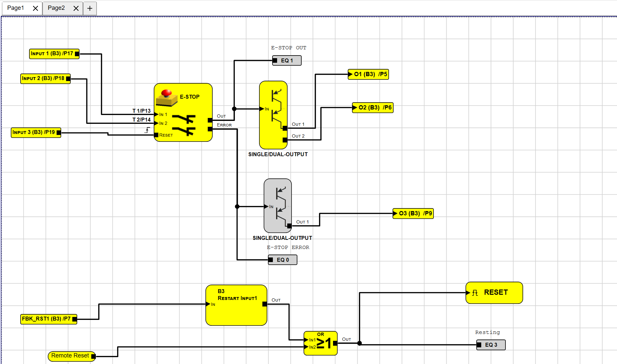Select the Input 1 (B3) /P17 terminal
The width and height of the screenshot is (617, 364).
tap(52, 54)
